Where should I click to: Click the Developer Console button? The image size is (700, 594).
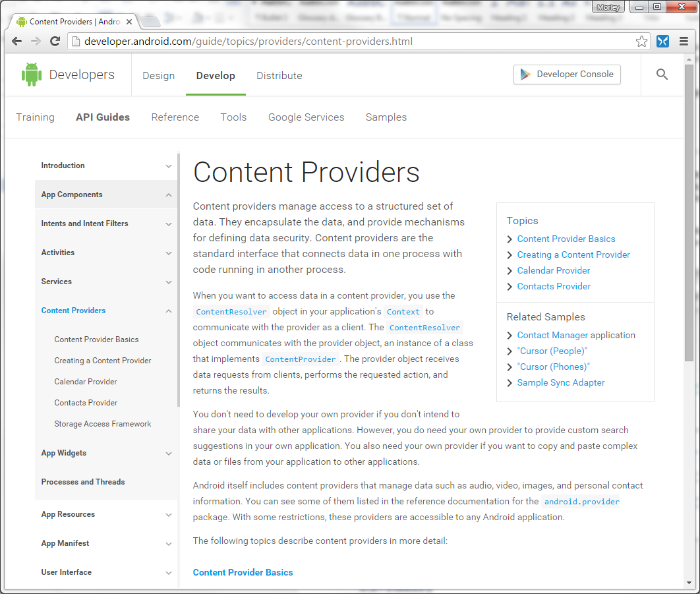(x=566, y=74)
